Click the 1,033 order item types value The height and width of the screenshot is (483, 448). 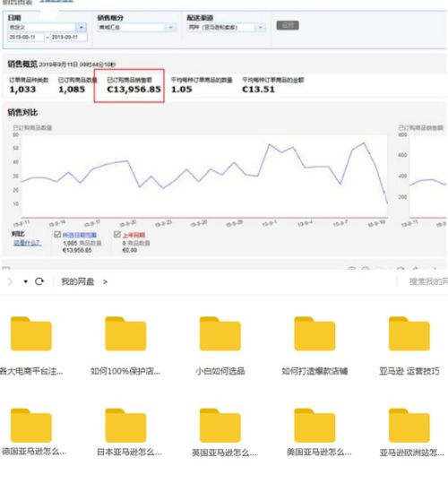pyautogui.click(x=22, y=90)
